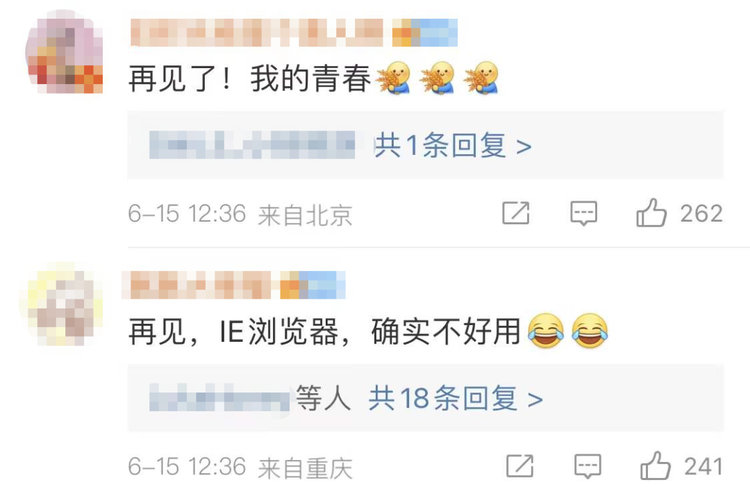Reply to the 再见了！我的青春 comment
Image resolution: width=750 pixels, height=496 pixels.
pos(584,213)
